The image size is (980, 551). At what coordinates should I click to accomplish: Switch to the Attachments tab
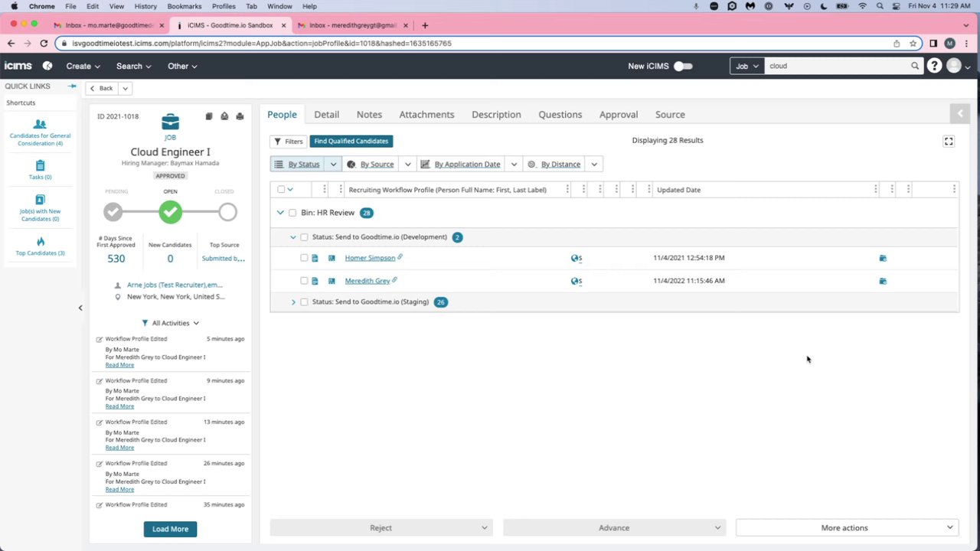tap(426, 115)
